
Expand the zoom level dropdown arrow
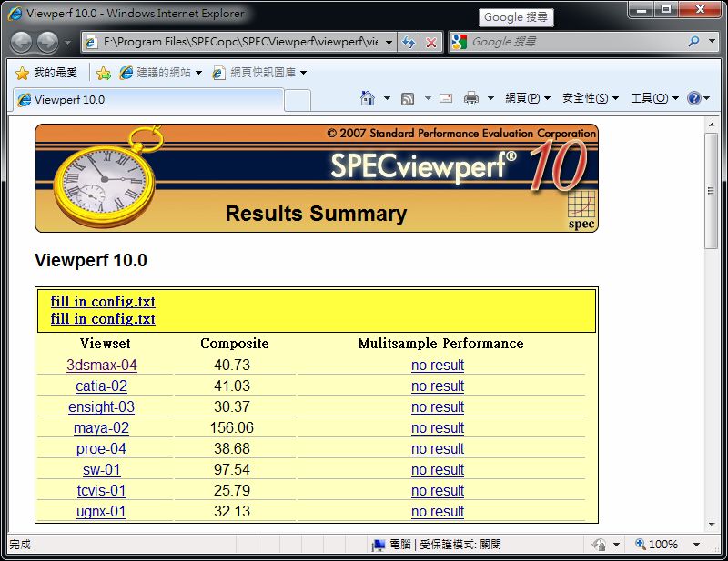(696, 545)
